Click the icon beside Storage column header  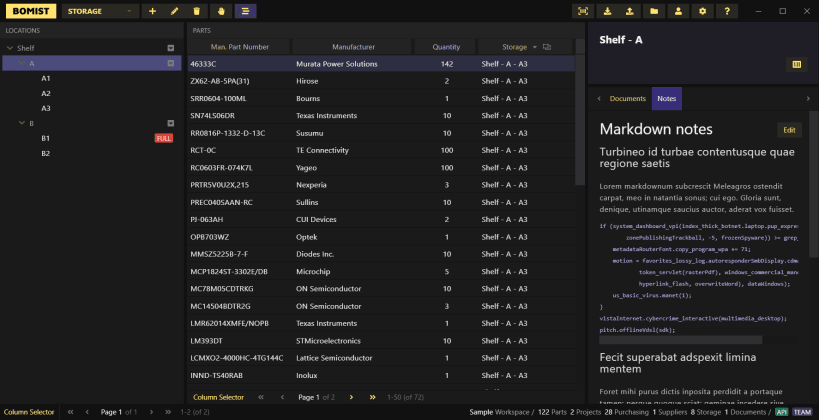click(x=547, y=47)
